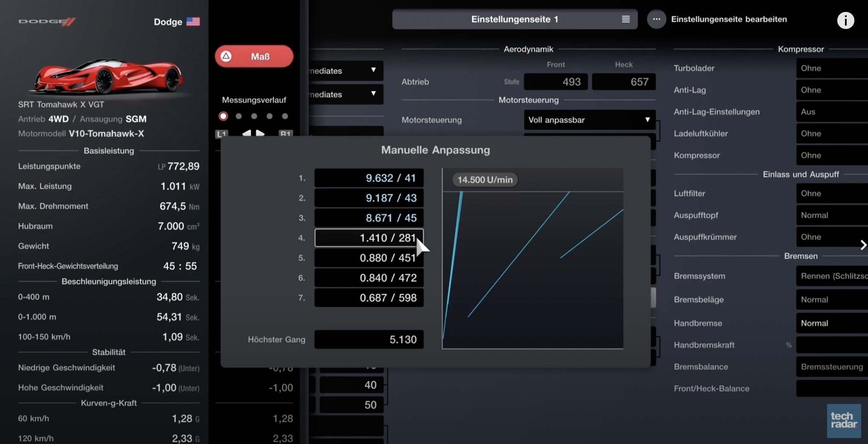Select gear 5 ratio 0.880 / 451

pos(369,258)
